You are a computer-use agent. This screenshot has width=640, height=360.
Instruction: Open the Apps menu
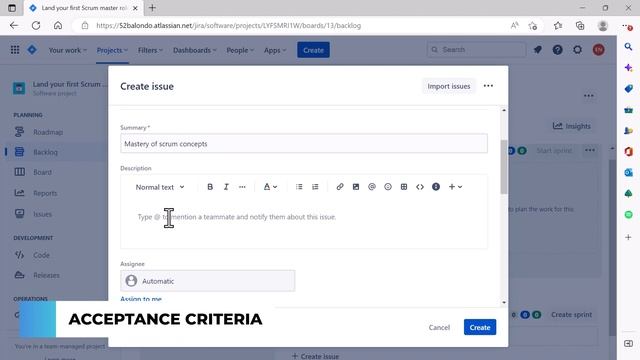pos(275,50)
